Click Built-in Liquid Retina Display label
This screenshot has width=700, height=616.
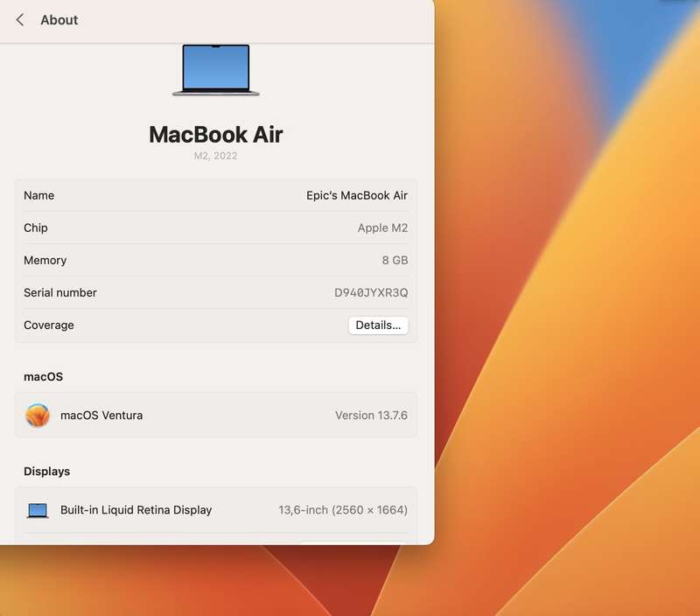[x=136, y=510]
